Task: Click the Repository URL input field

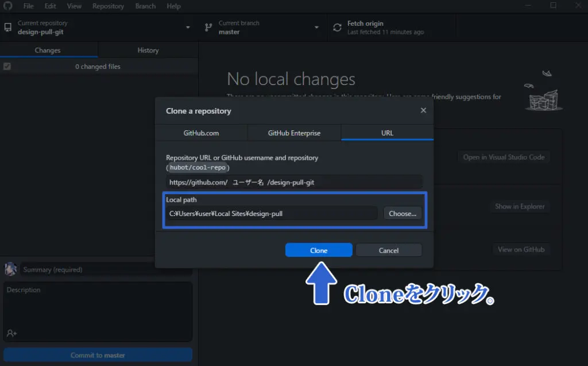Action: 294,182
